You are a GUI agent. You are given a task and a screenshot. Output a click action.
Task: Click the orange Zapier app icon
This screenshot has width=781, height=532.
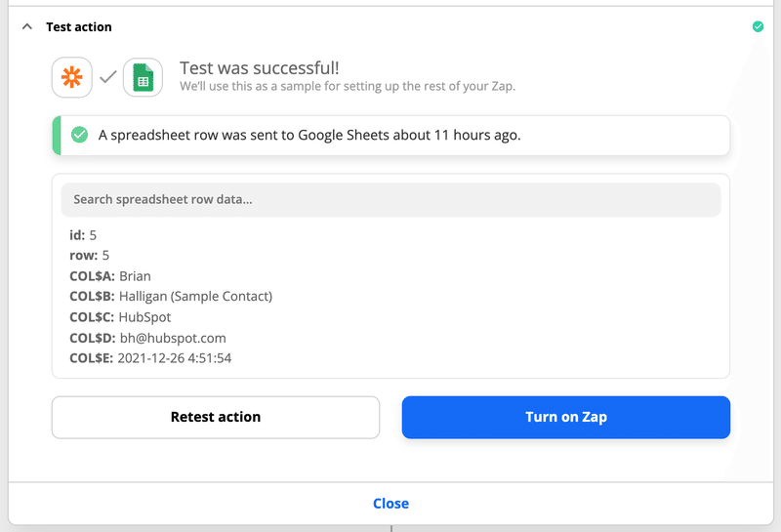pyautogui.click(x=71, y=77)
